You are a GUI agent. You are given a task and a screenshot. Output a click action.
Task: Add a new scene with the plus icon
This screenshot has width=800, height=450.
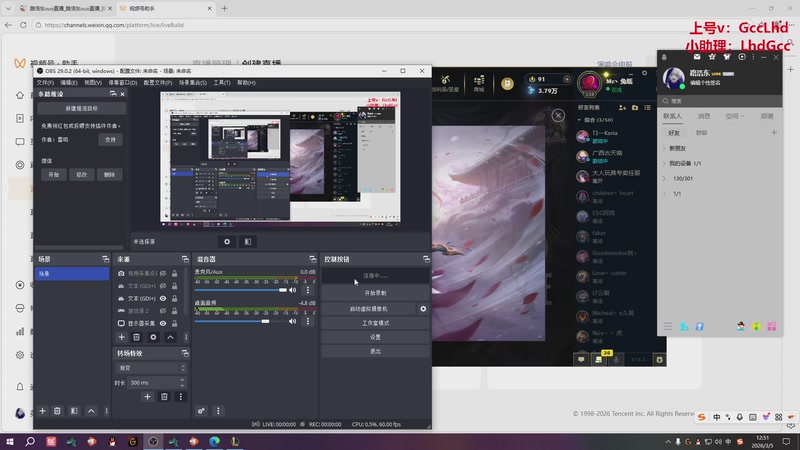42,411
